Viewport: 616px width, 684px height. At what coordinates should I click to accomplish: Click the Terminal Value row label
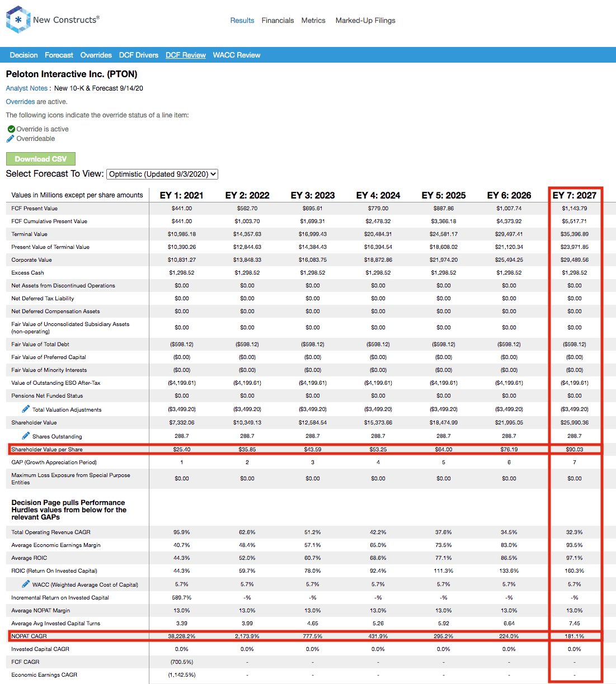(x=29, y=234)
